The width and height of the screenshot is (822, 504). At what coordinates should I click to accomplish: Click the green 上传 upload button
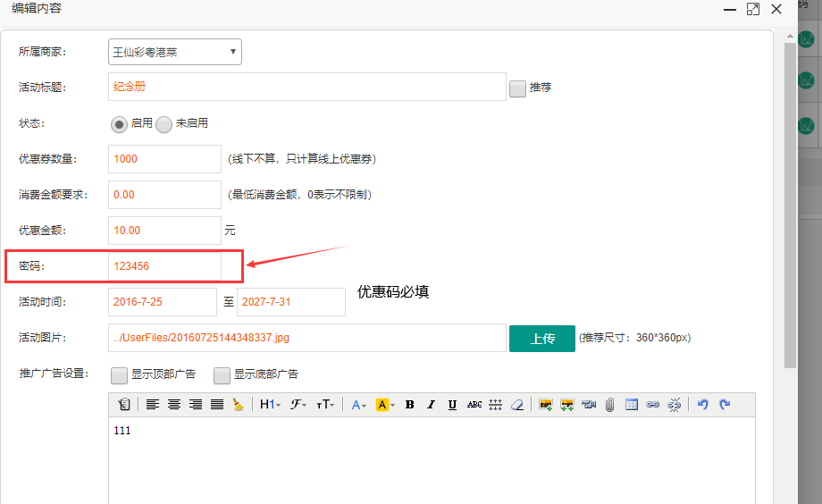[x=541, y=339]
